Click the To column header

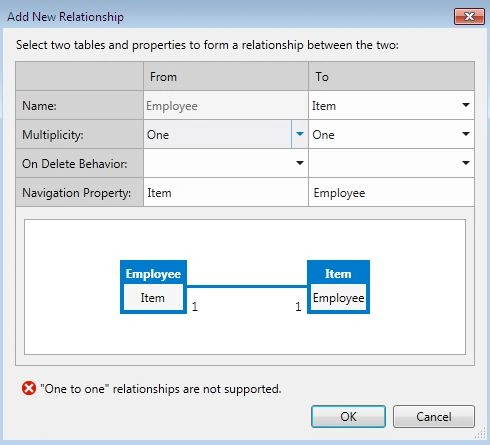391,76
